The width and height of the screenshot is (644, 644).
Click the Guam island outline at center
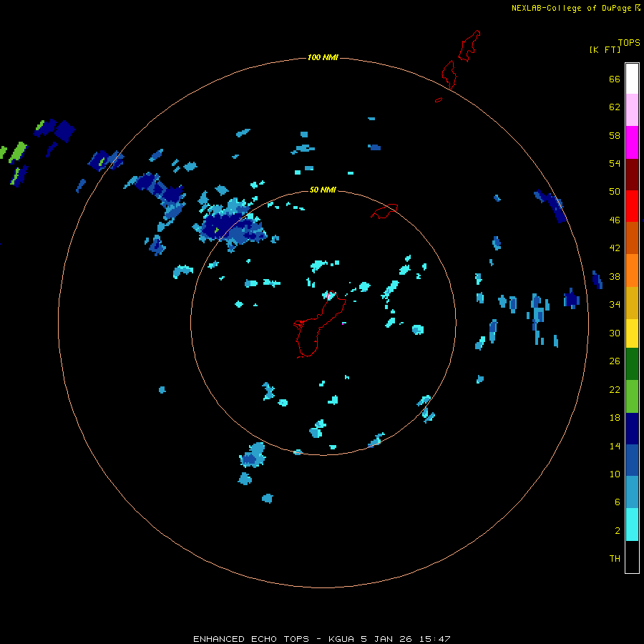pyautogui.click(x=318, y=324)
